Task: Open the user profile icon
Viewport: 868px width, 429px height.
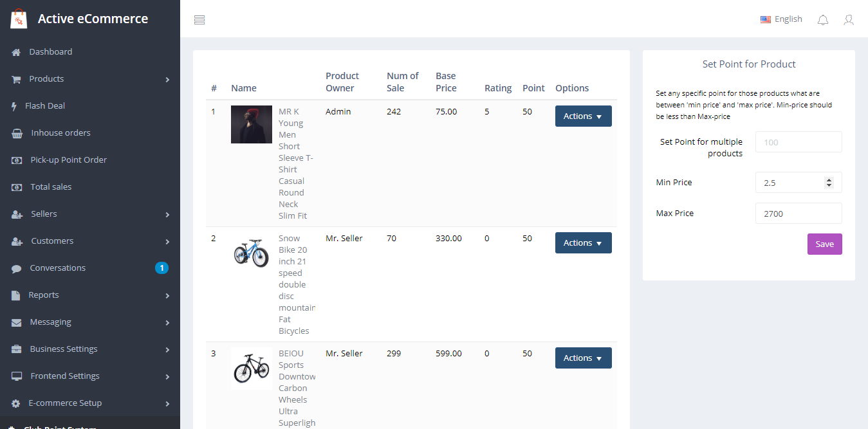Action: 849,20
